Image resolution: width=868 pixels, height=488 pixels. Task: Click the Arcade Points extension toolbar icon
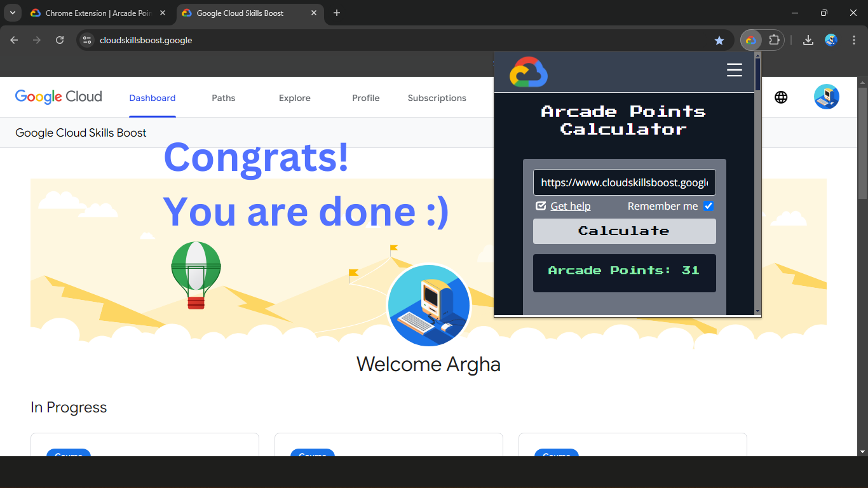751,40
